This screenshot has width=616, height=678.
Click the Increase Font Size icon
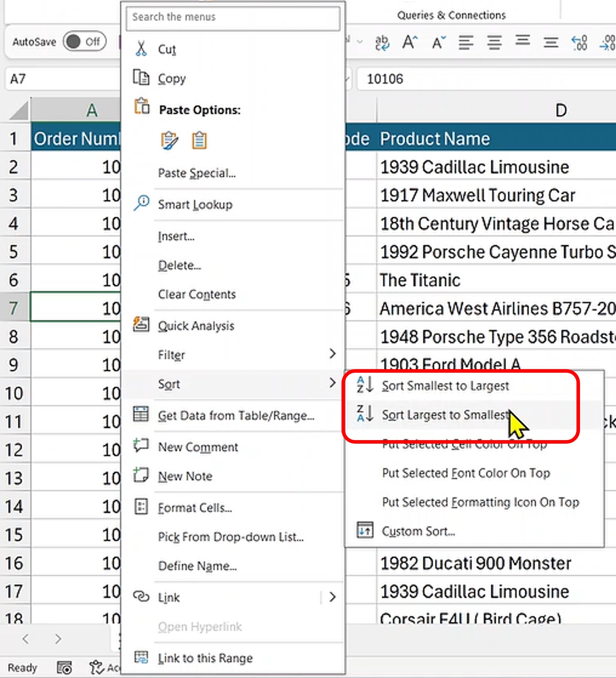pos(410,42)
